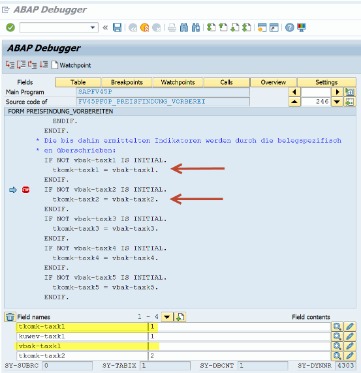Image resolution: width=361 pixels, height=373 pixels.
Task: Go to Next Page icon
Action: (x=235, y=28)
